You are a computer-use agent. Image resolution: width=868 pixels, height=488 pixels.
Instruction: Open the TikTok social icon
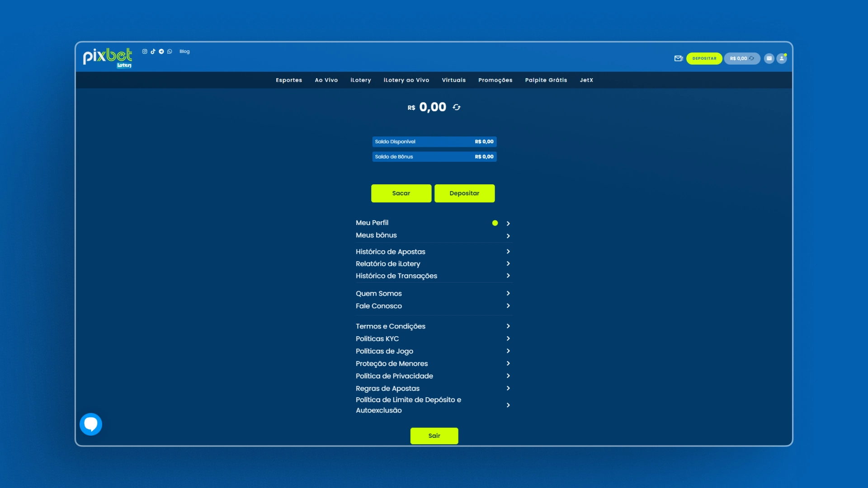(153, 52)
